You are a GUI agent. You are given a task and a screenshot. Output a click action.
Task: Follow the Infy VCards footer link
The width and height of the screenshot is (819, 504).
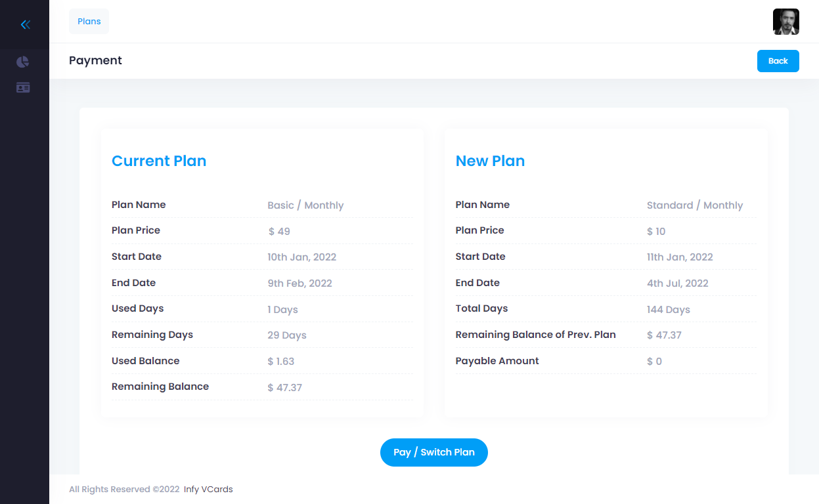pyautogui.click(x=208, y=489)
